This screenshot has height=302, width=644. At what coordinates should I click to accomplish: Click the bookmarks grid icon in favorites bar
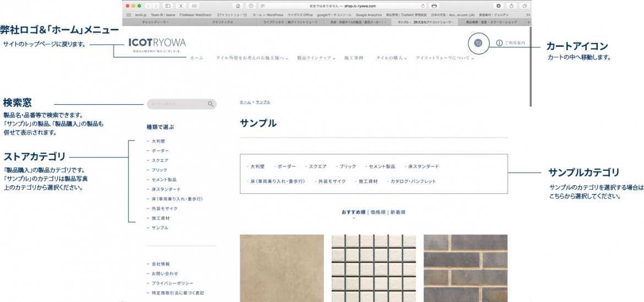coord(129,15)
